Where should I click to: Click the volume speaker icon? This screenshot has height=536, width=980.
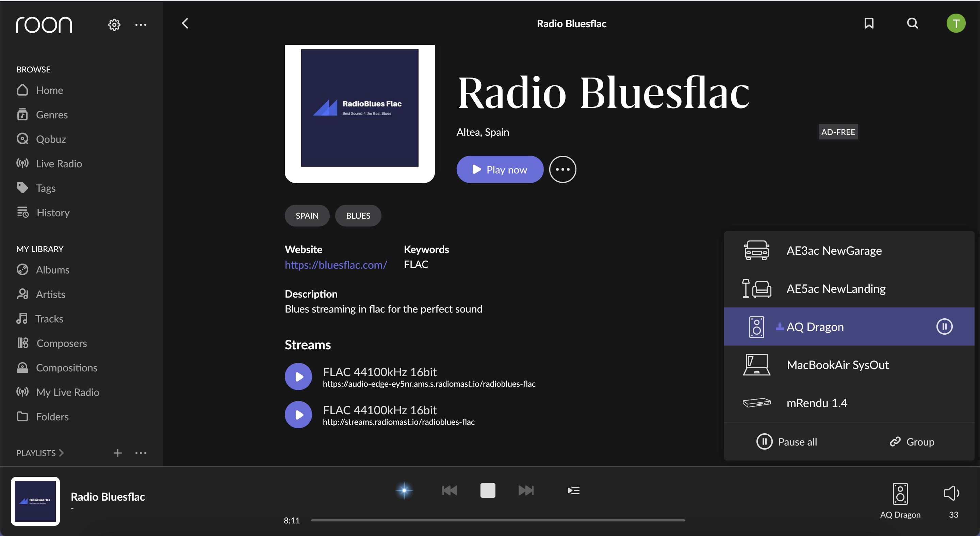click(x=951, y=493)
